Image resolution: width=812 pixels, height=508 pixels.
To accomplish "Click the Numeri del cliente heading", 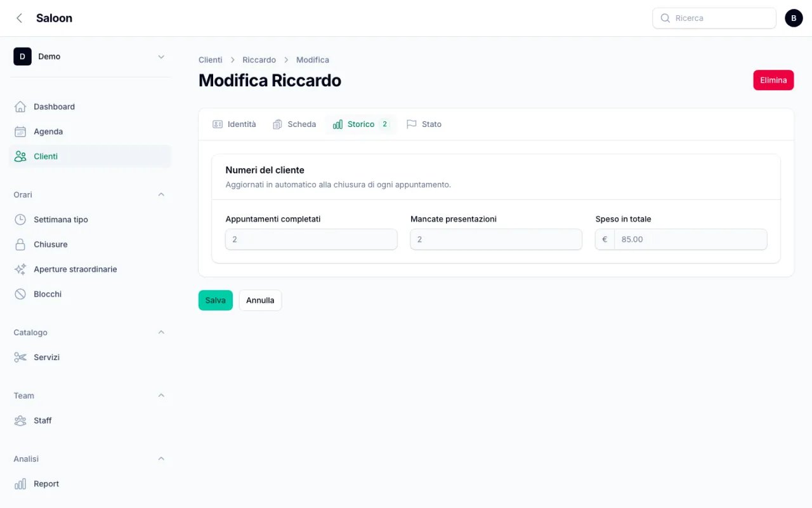I will pyautogui.click(x=265, y=170).
